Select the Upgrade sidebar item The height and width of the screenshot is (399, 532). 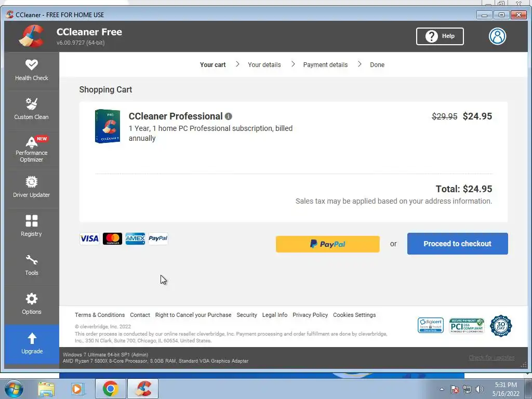(32, 344)
